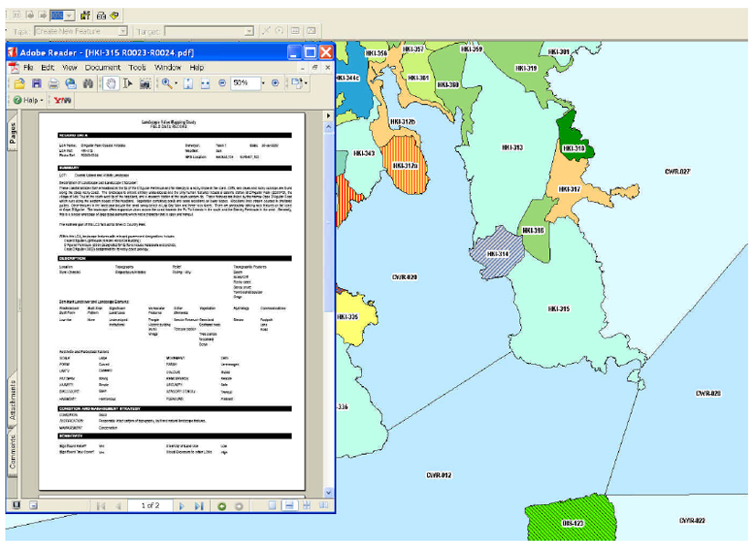756x547 pixels.
Task: Click the 50% zoom value field
Action: click(x=246, y=83)
